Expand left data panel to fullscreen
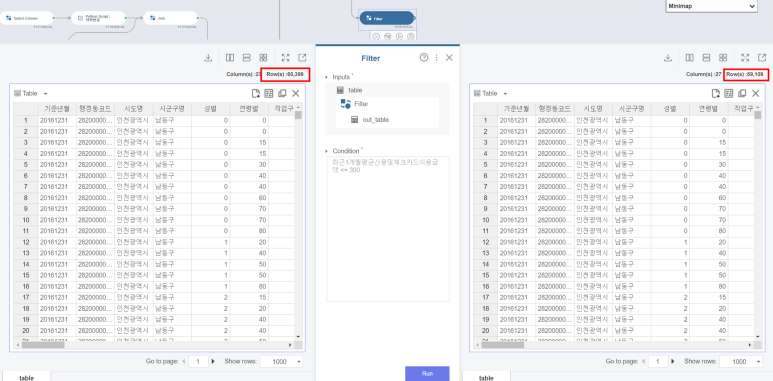The image size is (773, 381). 286,58
